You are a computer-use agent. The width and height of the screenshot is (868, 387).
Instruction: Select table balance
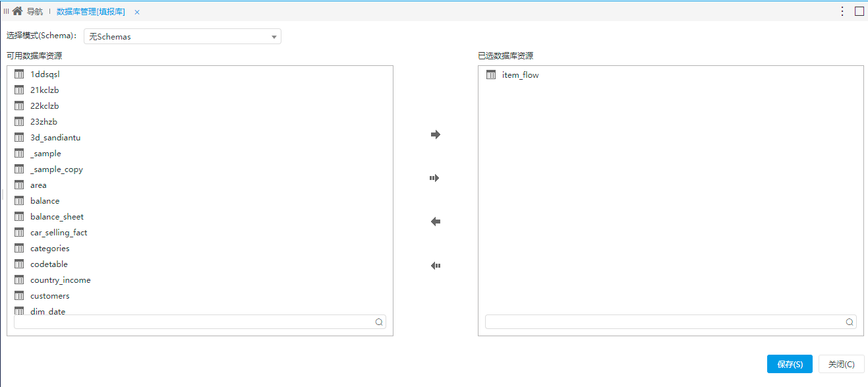[45, 201]
